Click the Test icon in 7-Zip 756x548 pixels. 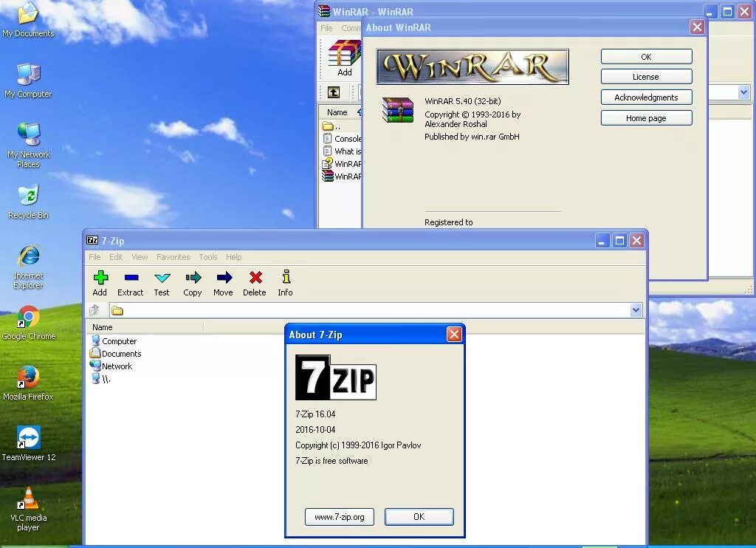click(162, 278)
